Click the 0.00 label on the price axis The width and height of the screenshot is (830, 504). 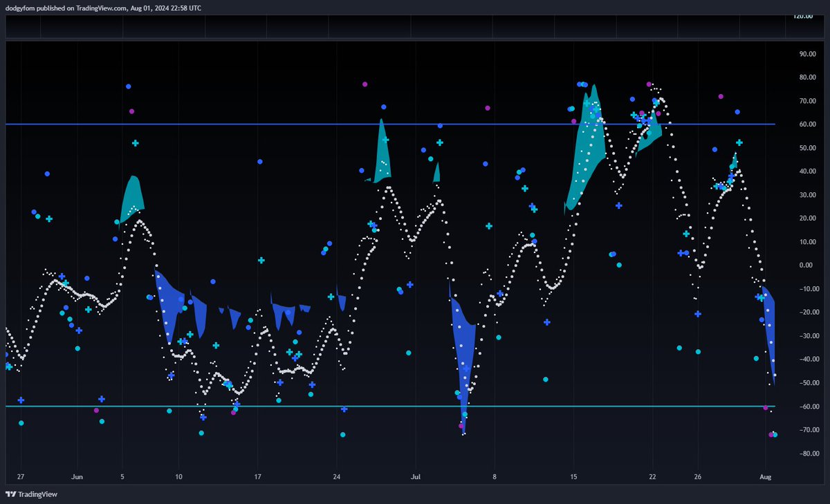click(806, 265)
